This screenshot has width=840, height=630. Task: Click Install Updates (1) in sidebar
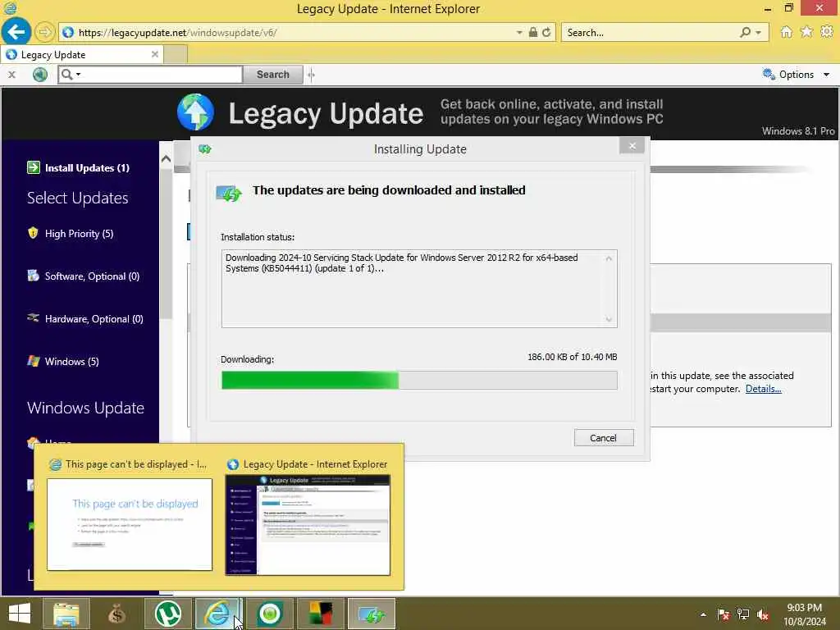[87, 167]
